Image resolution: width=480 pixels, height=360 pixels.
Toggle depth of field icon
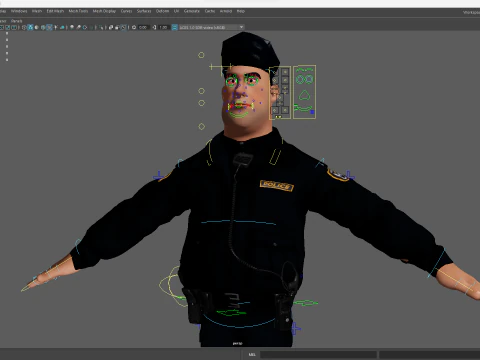coord(92,27)
